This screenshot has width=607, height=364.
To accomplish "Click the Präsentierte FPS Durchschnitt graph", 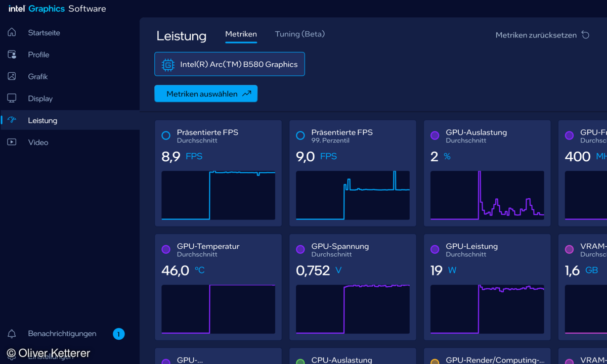I will tap(218, 195).
